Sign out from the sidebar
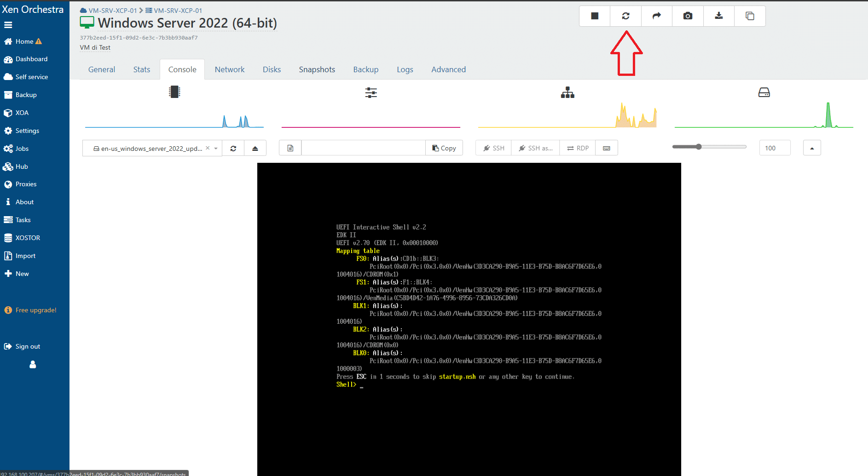The height and width of the screenshot is (476, 868). [22, 346]
